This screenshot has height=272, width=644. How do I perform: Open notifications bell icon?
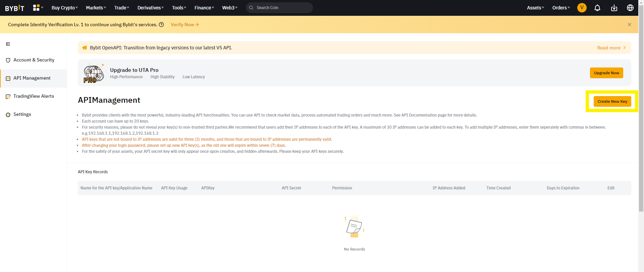pos(597,8)
